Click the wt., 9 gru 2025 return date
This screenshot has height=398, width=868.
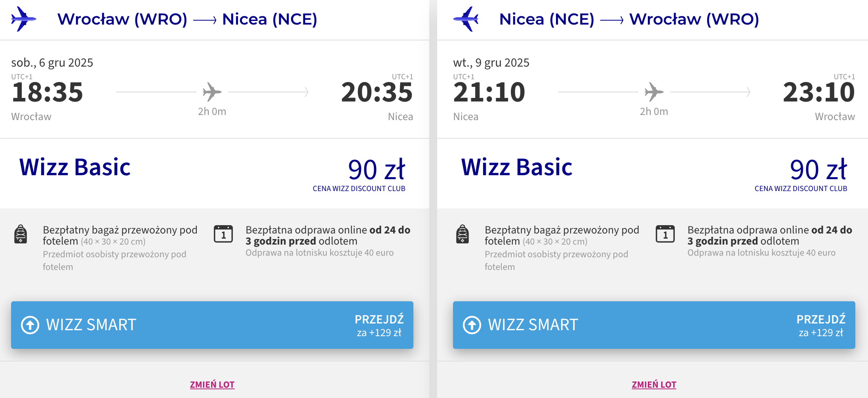(491, 63)
